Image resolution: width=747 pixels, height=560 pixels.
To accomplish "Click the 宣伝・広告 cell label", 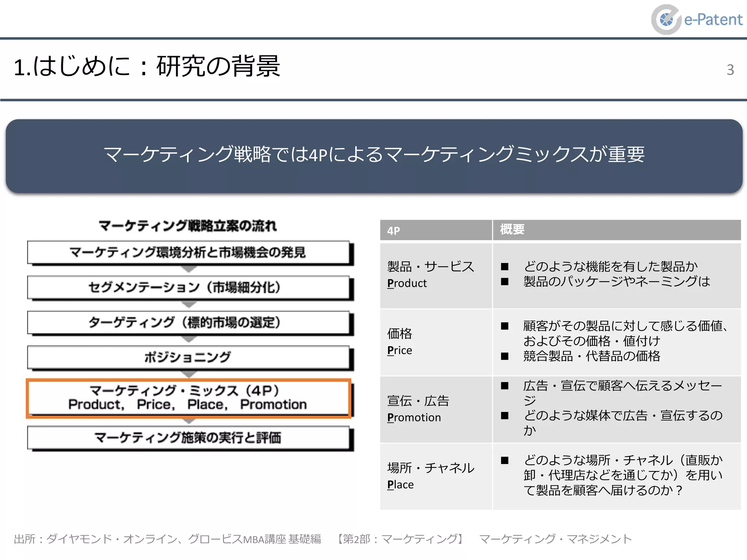I will pyautogui.click(x=418, y=401).
